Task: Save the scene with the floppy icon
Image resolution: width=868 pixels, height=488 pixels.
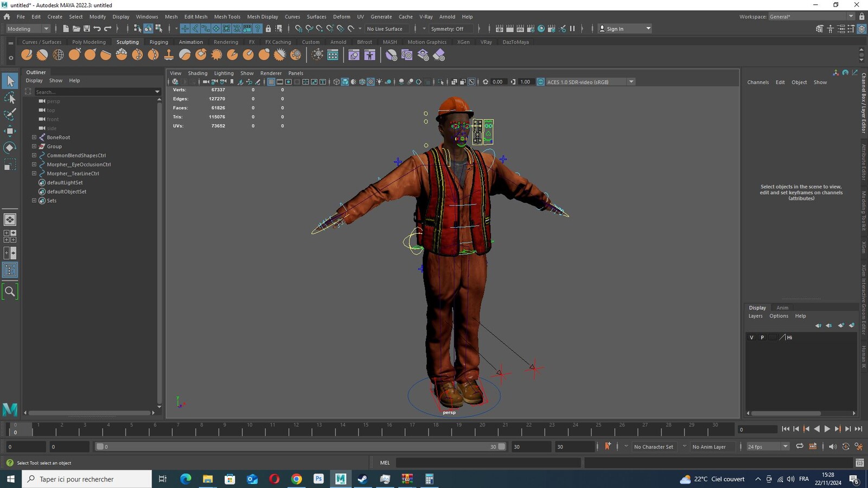Action: (86, 29)
